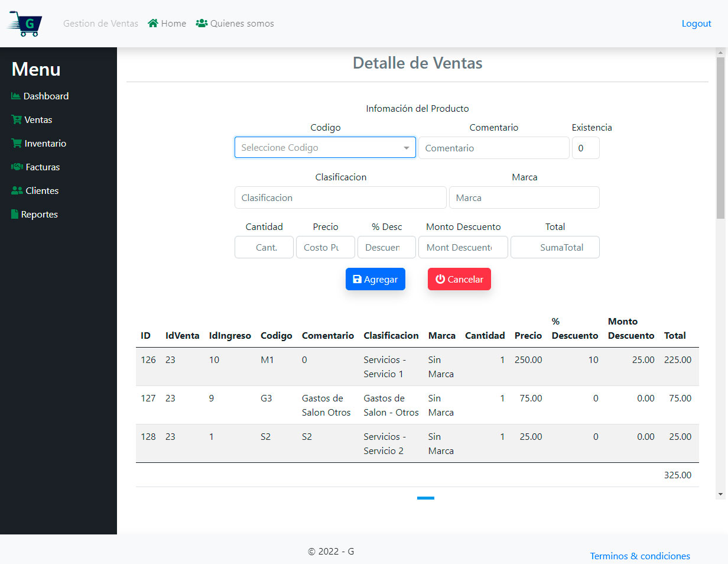This screenshot has height=564, width=728.
Task: Click the grand total 325.00
Action: [x=678, y=475]
